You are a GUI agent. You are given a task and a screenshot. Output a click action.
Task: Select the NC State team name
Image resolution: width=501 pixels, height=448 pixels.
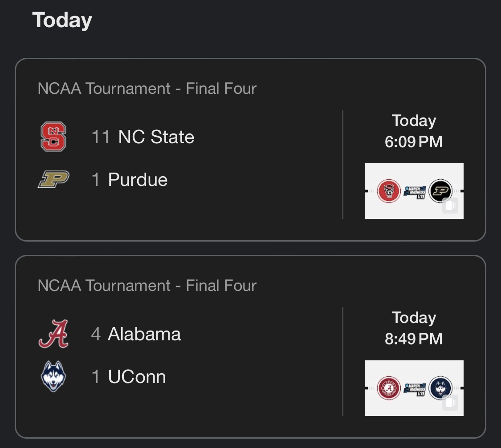[156, 137]
